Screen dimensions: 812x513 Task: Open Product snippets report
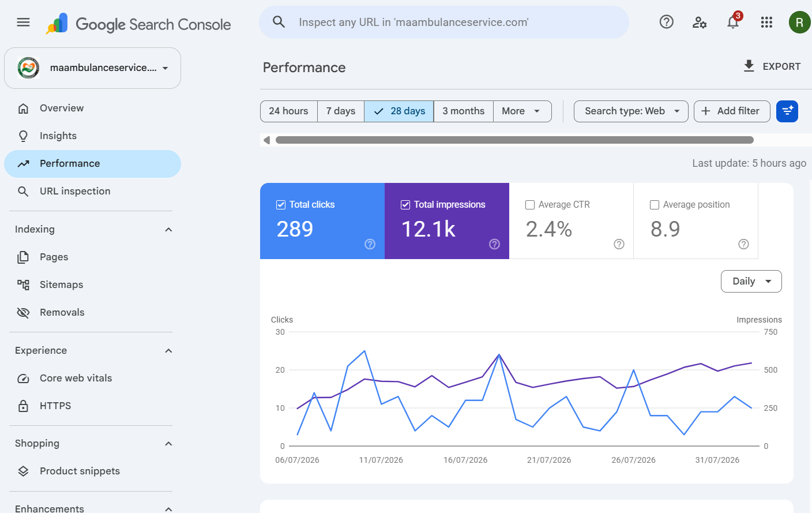pos(92,471)
